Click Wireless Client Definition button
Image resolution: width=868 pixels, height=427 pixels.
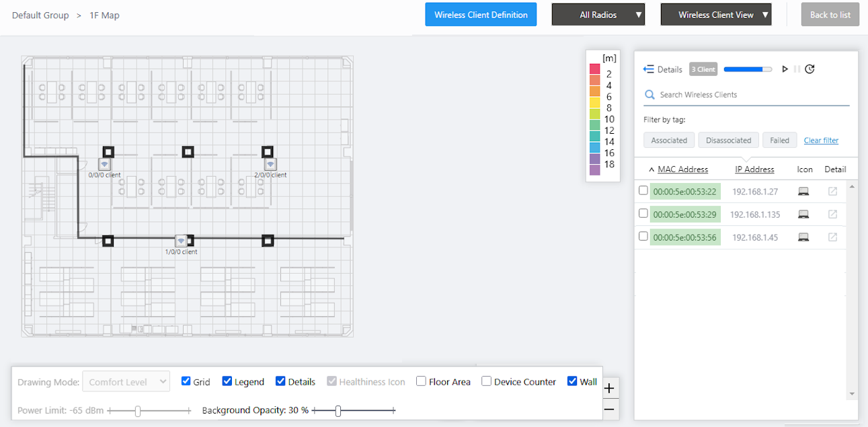click(481, 15)
